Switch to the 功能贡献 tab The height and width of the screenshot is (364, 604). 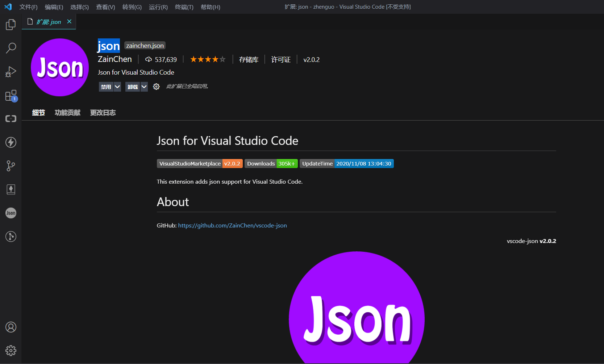coord(67,113)
